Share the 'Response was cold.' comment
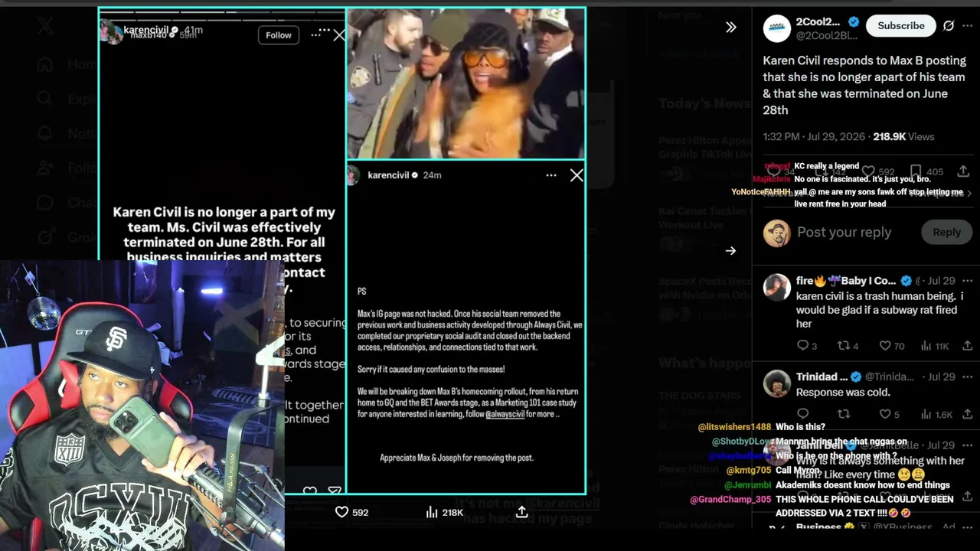 tap(968, 415)
